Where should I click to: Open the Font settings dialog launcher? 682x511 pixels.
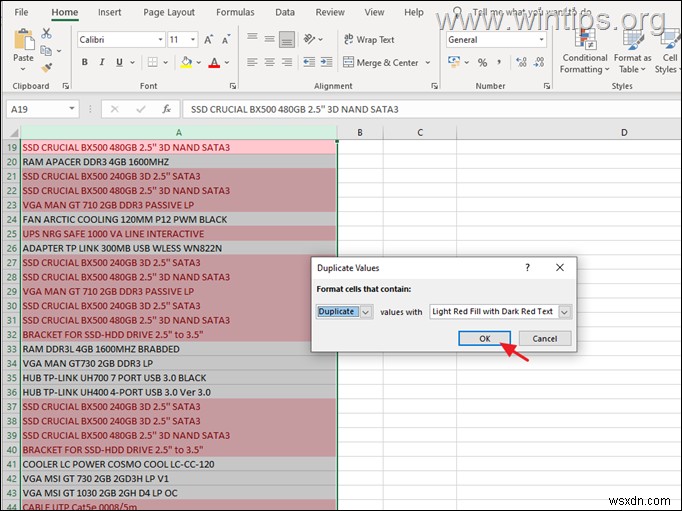click(233, 86)
